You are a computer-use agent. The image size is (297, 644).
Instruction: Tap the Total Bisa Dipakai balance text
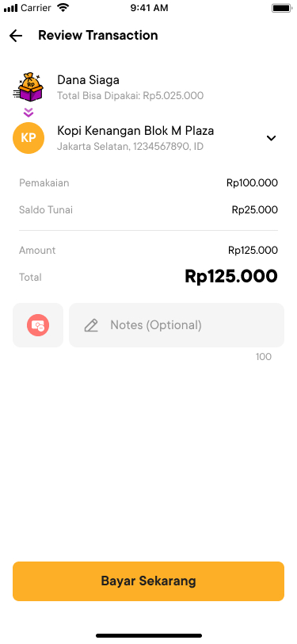click(x=131, y=96)
